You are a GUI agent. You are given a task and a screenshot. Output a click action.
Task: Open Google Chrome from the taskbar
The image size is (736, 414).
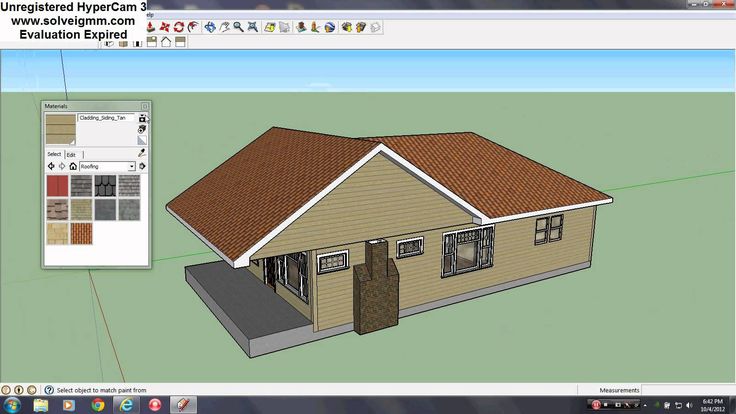(98, 405)
